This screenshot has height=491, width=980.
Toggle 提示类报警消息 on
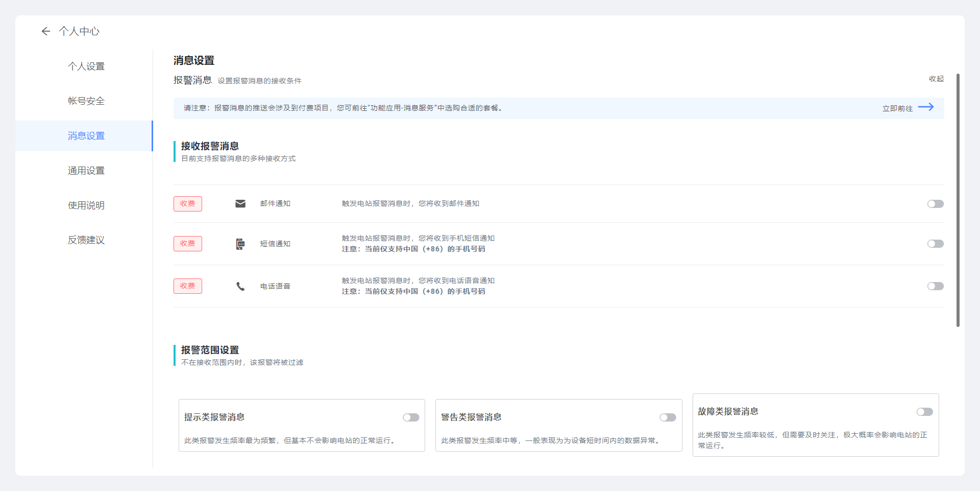click(411, 417)
